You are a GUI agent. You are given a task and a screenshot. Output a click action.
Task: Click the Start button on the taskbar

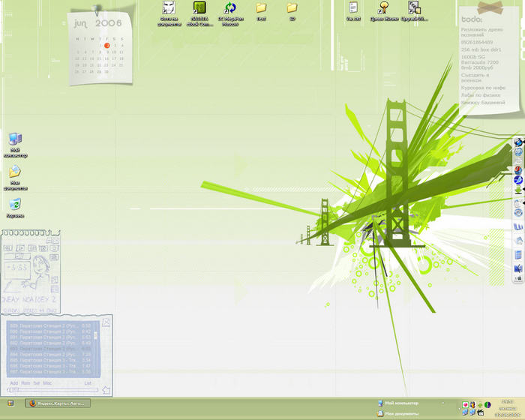10,403
